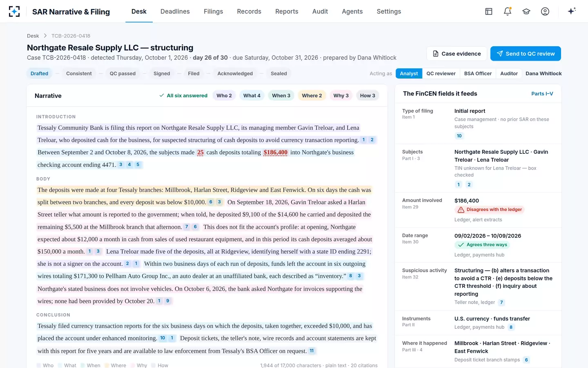Open the notifications bell
The height and width of the screenshot is (368, 588).
(508, 11)
